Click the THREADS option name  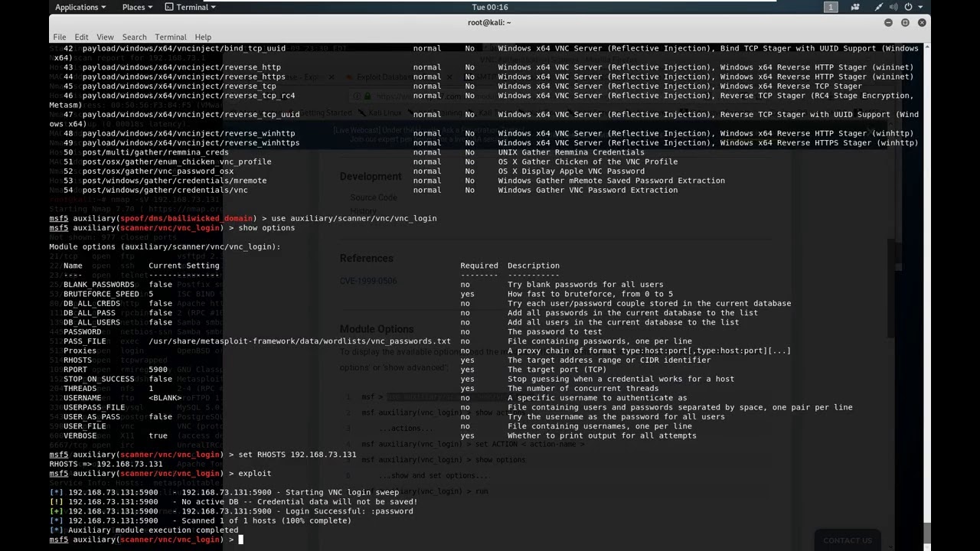[x=80, y=389]
